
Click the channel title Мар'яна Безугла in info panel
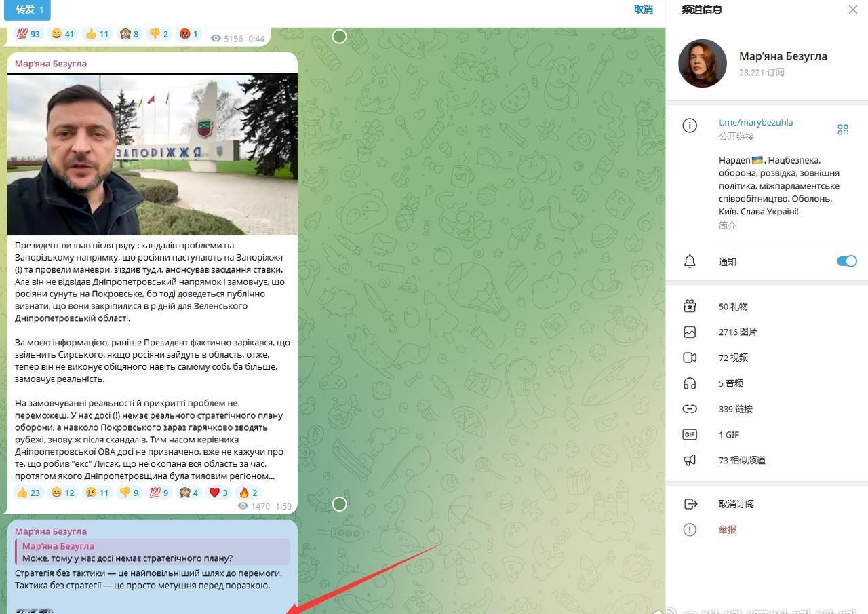tap(783, 56)
